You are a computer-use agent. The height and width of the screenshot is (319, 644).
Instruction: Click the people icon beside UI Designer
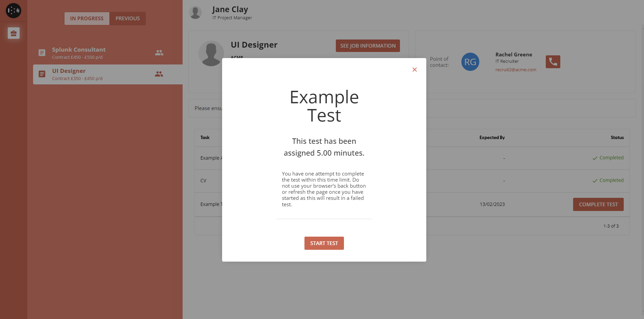coord(159,74)
